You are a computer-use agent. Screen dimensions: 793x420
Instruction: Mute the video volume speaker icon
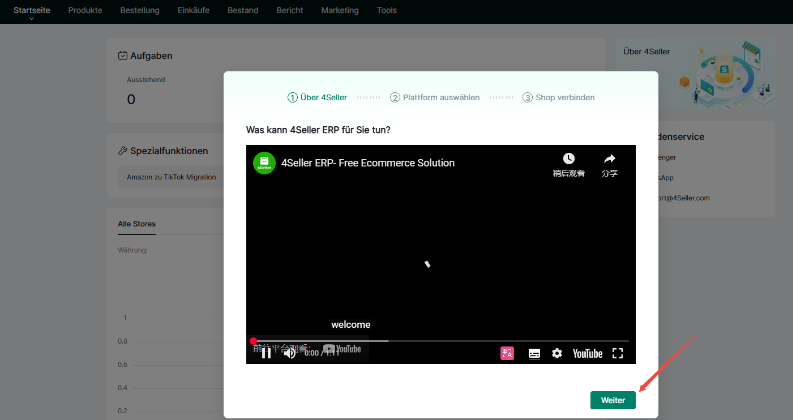(289, 353)
